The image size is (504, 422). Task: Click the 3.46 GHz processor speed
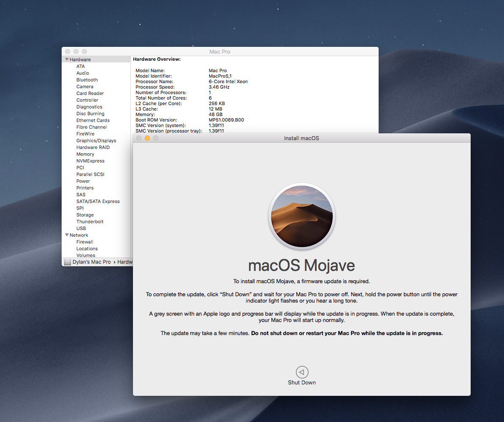pyautogui.click(x=219, y=87)
